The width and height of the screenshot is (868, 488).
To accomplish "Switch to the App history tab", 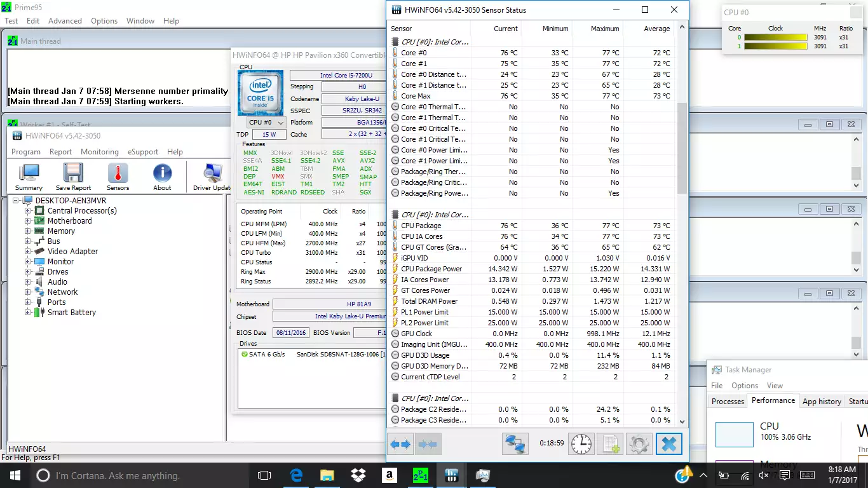I will [x=821, y=401].
